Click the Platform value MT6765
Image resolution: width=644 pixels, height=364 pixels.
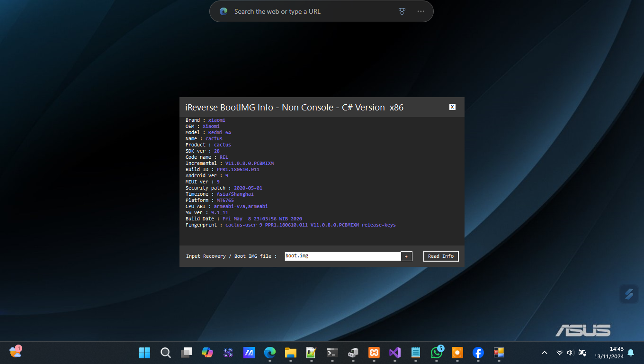pos(225,200)
